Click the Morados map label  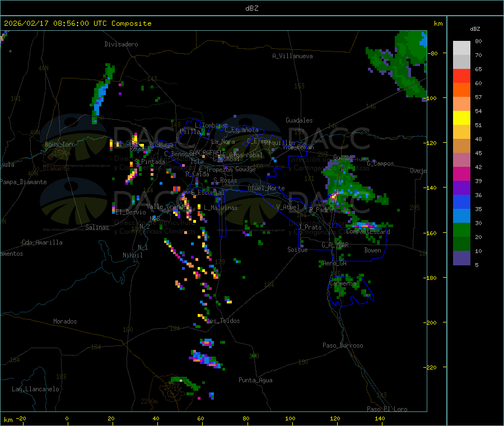point(65,321)
